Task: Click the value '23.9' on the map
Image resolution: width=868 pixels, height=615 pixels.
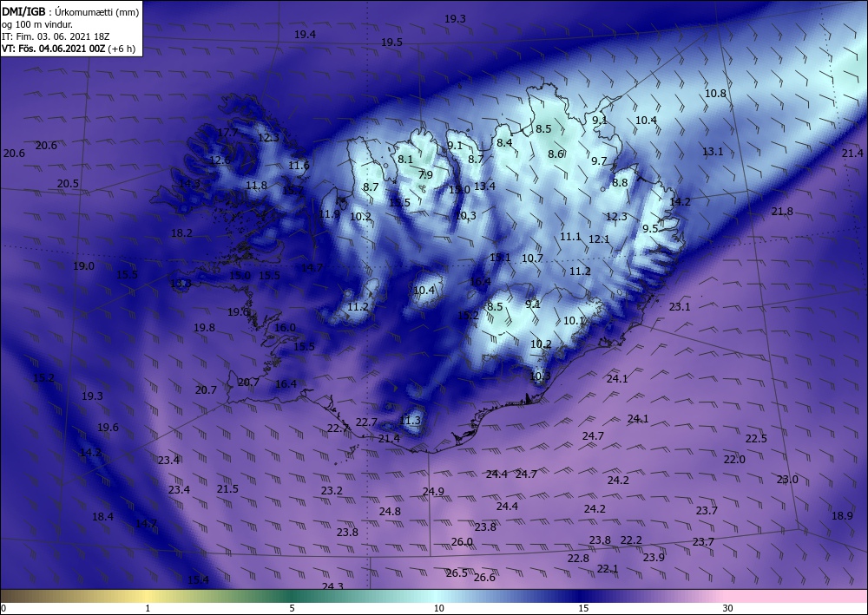Action: tap(654, 558)
